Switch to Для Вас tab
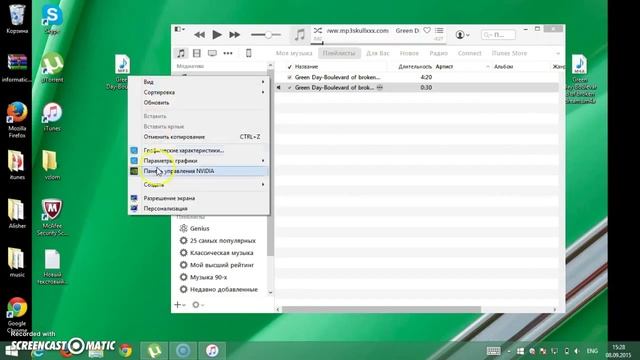Screen dimensions: 640x360 click(x=378, y=53)
